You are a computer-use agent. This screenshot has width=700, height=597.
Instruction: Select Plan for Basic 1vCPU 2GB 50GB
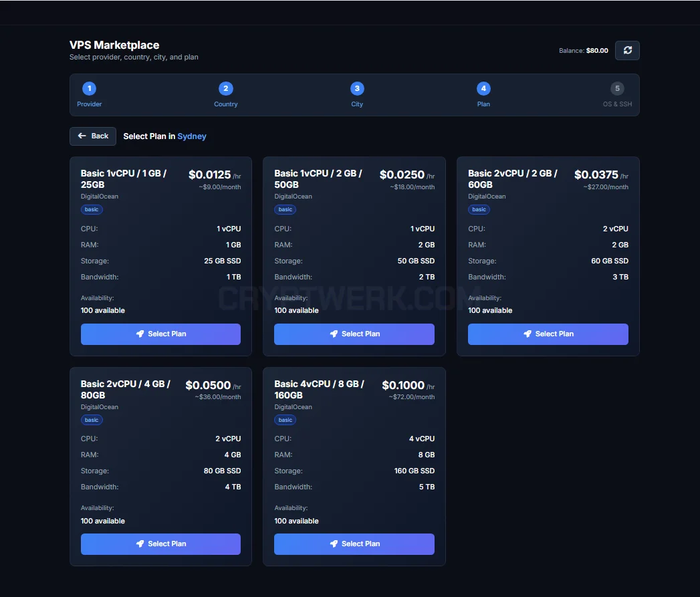pyautogui.click(x=354, y=334)
